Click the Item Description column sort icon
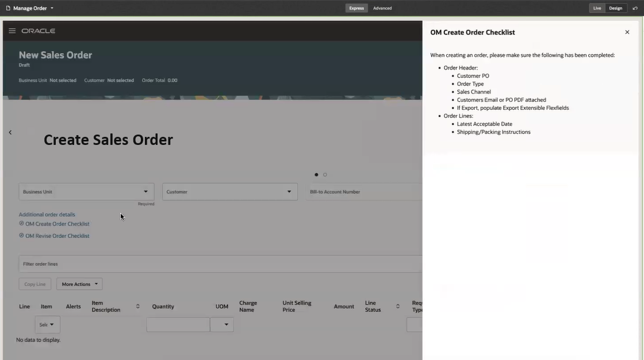 coord(137,306)
